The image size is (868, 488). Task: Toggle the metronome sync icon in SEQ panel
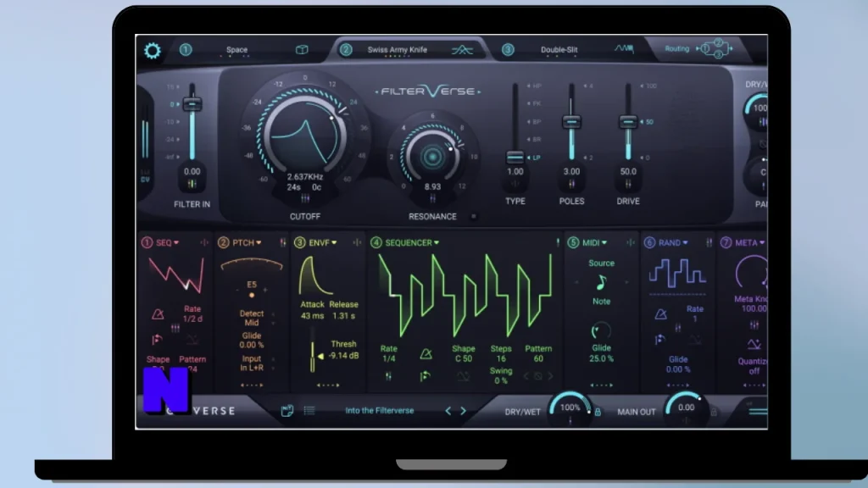[158, 314]
